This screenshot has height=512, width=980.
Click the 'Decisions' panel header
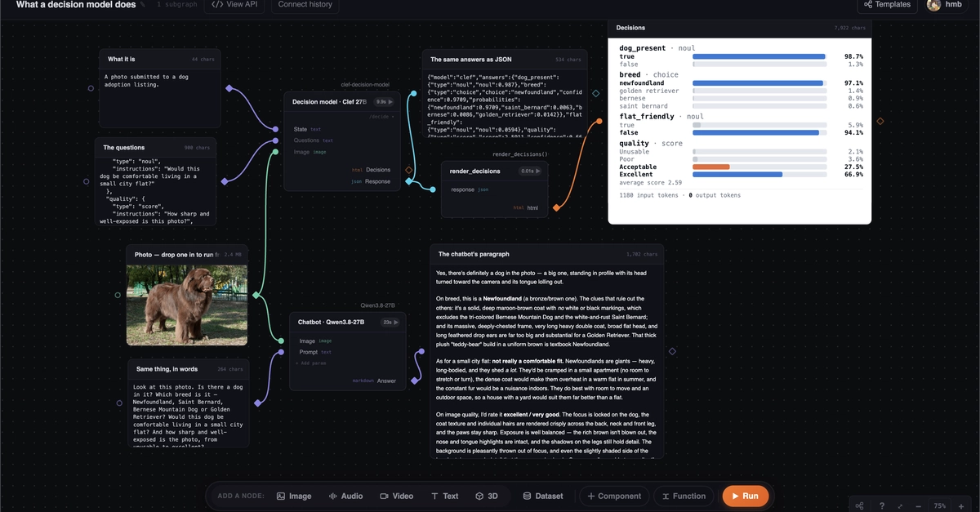pos(740,28)
